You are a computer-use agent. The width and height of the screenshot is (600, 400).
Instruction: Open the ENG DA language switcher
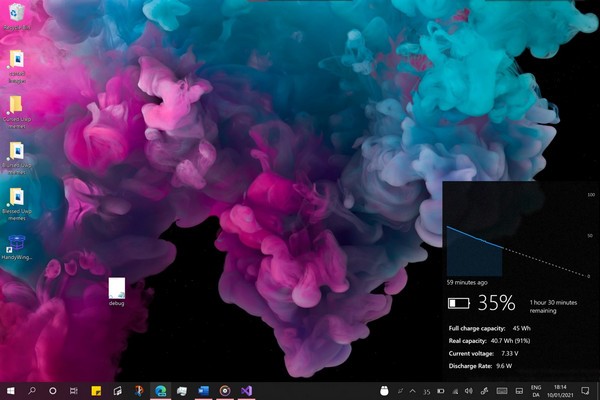click(x=536, y=390)
